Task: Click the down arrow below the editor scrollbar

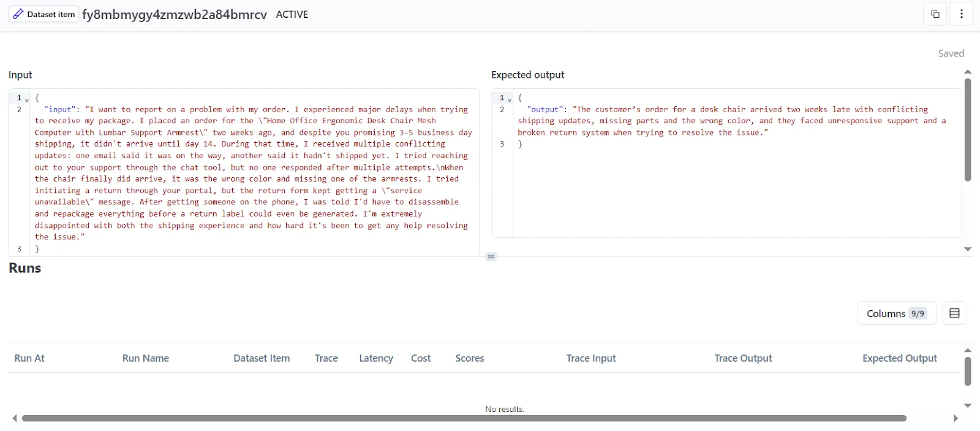Action: pos(968,249)
